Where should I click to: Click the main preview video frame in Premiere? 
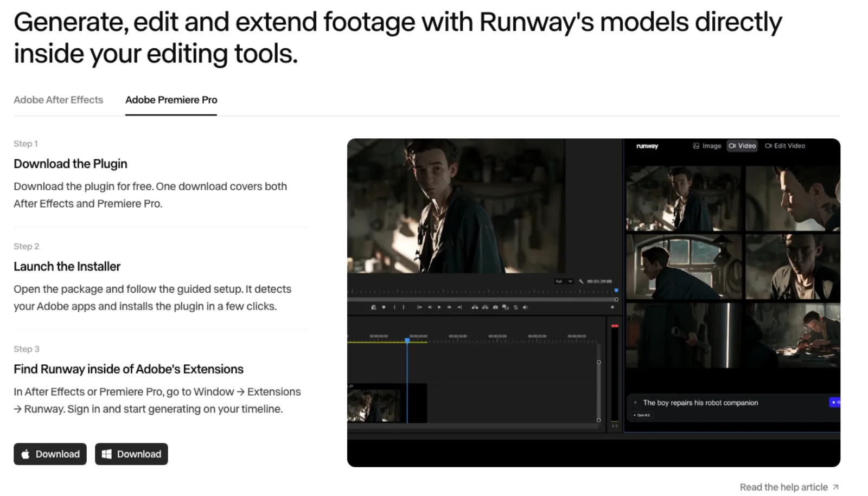pos(456,206)
